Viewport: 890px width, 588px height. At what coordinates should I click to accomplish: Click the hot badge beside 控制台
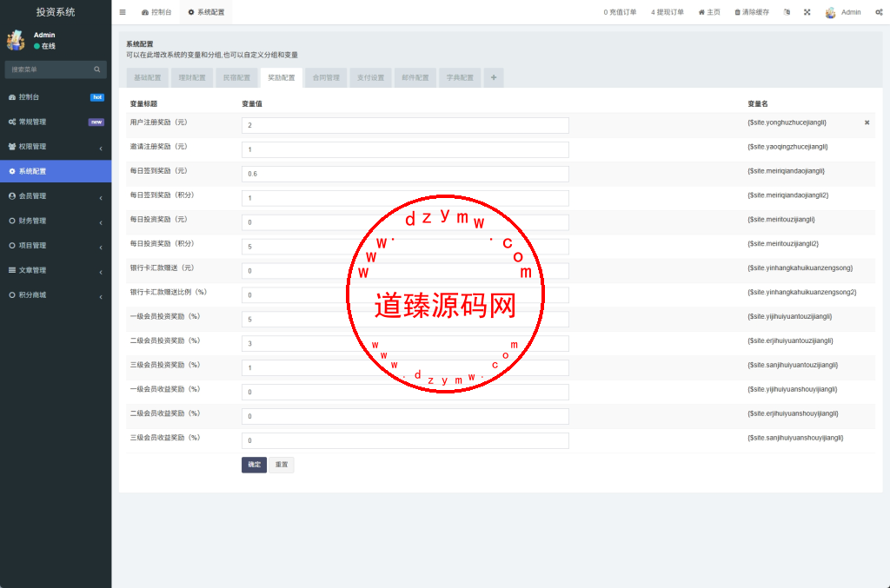[97, 97]
